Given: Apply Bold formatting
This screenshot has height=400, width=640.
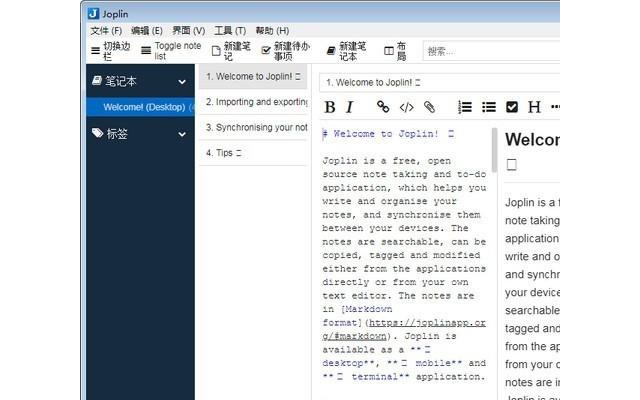Looking at the screenshot, I should coord(329,107).
